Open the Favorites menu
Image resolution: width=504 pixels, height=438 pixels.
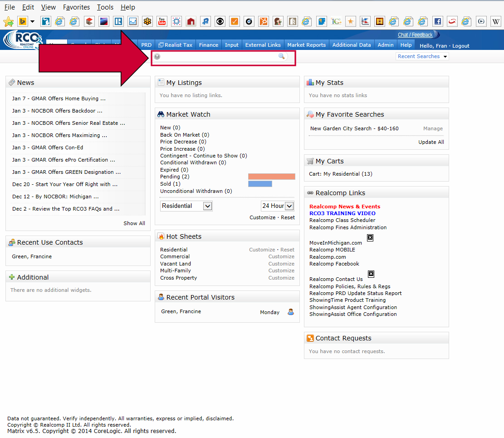tap(77, 7)
